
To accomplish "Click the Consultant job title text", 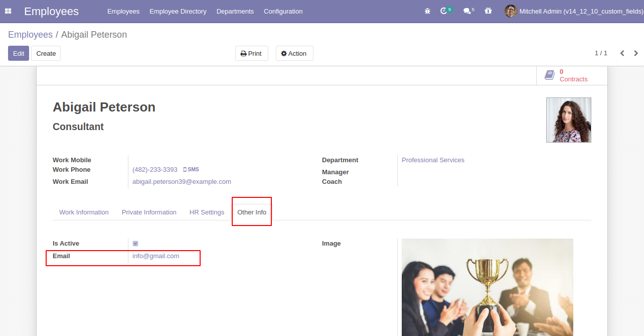I will pos(78,127).
